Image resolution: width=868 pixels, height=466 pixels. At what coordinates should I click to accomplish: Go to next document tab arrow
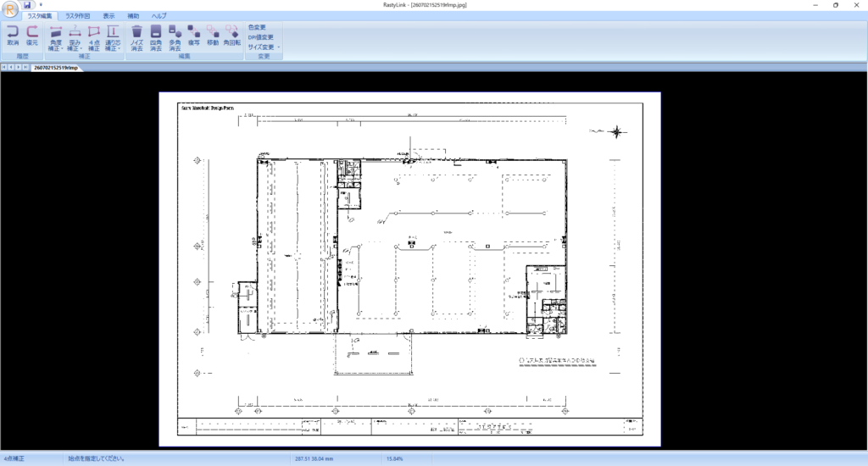tap(19, 68)
